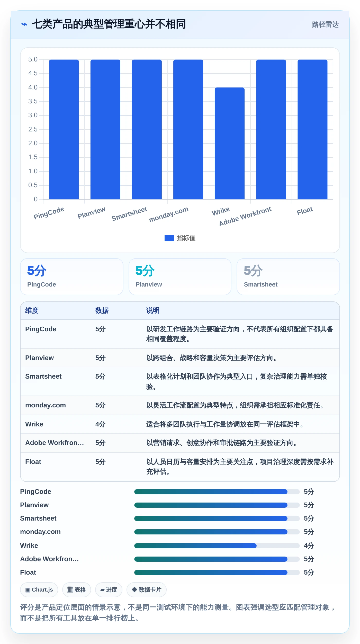Click the Adobe Workfron… progress bar
The image size is (360, 644).
pyautogui.click(x=217, y=559)
